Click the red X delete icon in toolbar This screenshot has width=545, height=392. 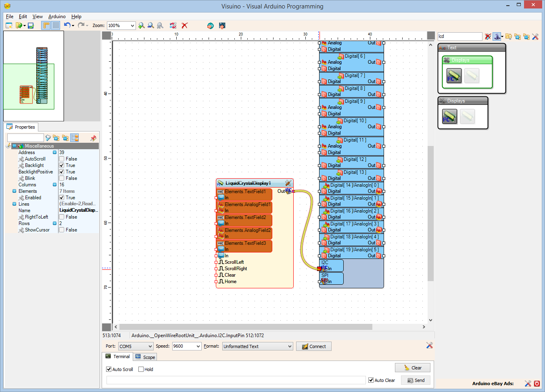click(x=185, y=25)
